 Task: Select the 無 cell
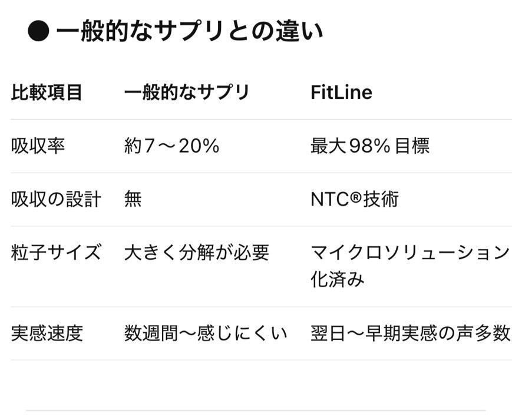133,199
